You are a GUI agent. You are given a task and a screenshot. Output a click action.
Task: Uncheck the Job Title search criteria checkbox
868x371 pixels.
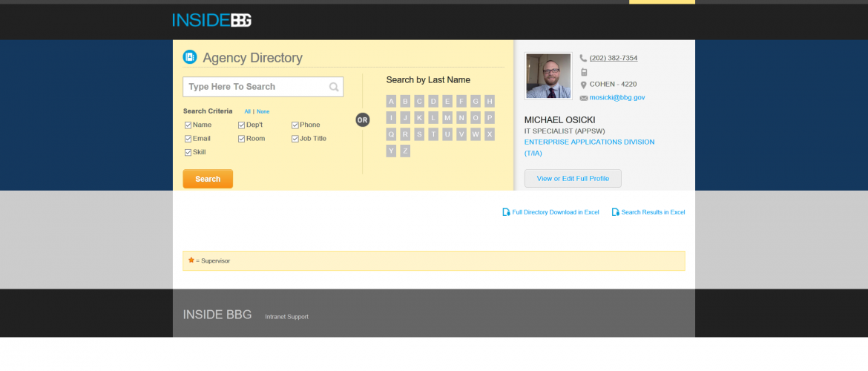(x=295, y=139)
